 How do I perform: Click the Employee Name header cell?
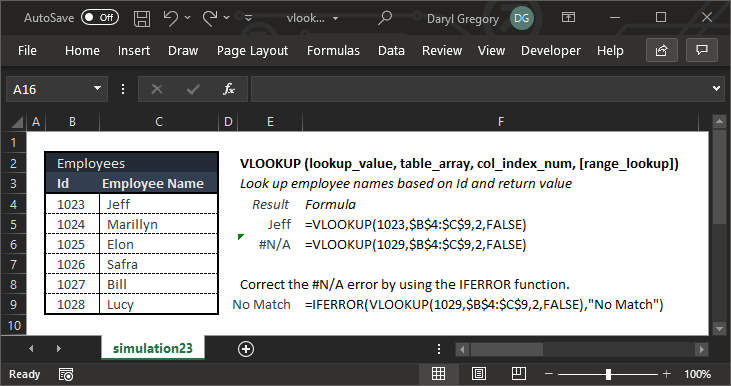coord(159,183)
